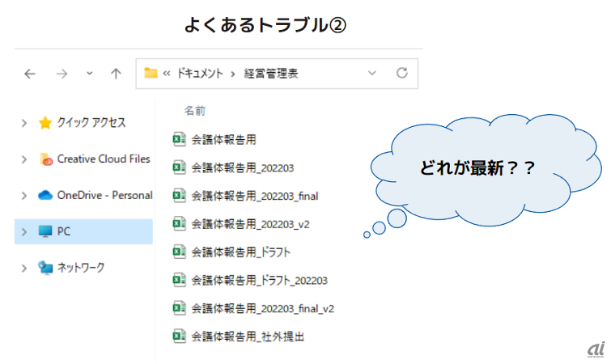Click the ドキュメント breadcrumb in the address bar
The image size is (611, 364).
[x=200, y=73]
